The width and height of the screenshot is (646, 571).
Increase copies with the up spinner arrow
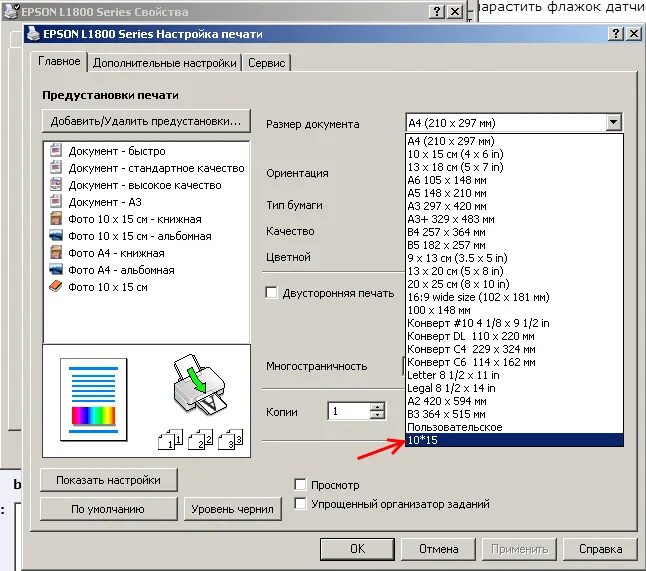coord(377,407)
